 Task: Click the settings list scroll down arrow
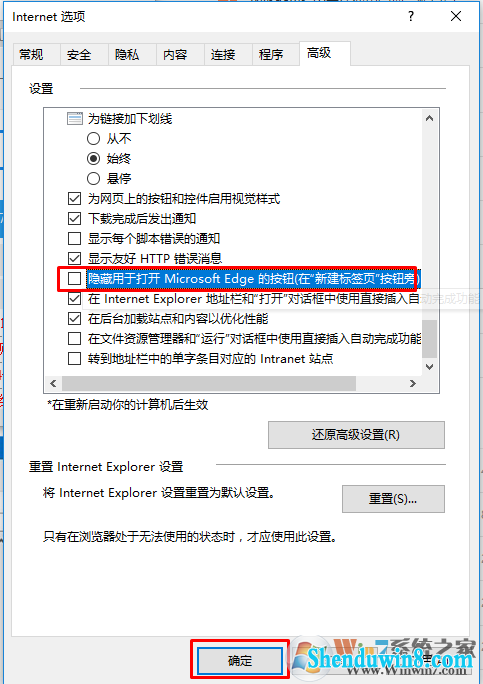click(429, 367)
